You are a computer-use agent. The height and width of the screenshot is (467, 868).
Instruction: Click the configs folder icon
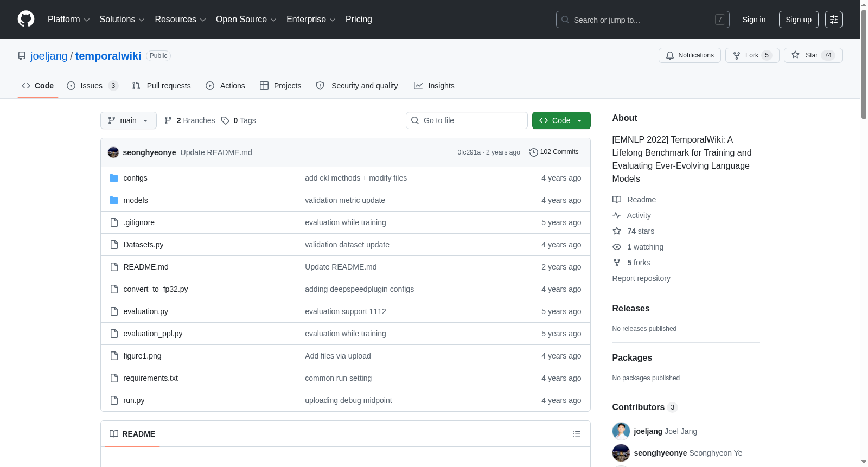(x=114, y=178)
